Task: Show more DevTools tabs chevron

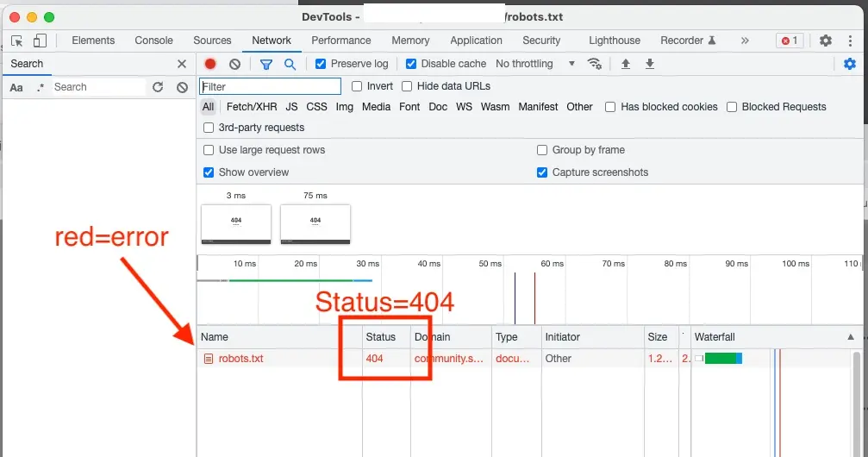Action: (x=745, y=41)
